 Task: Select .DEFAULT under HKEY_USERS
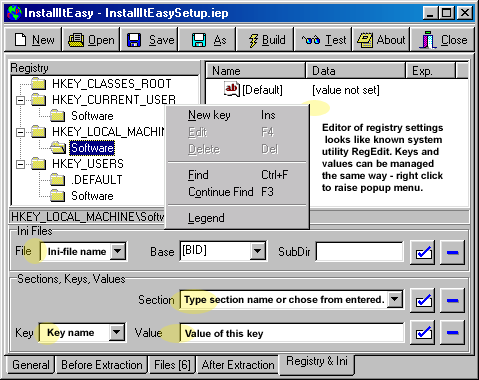(x=97, y=180)
